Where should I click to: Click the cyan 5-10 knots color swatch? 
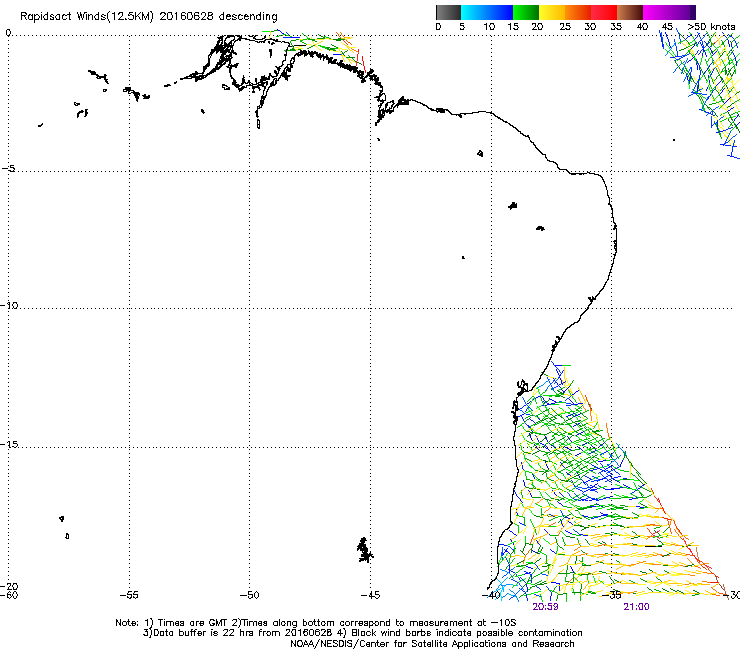point(474,12)
